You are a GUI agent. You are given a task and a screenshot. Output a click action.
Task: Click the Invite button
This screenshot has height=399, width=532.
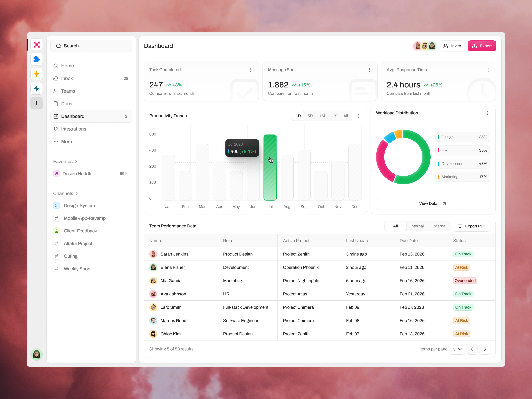pos(452,46)
